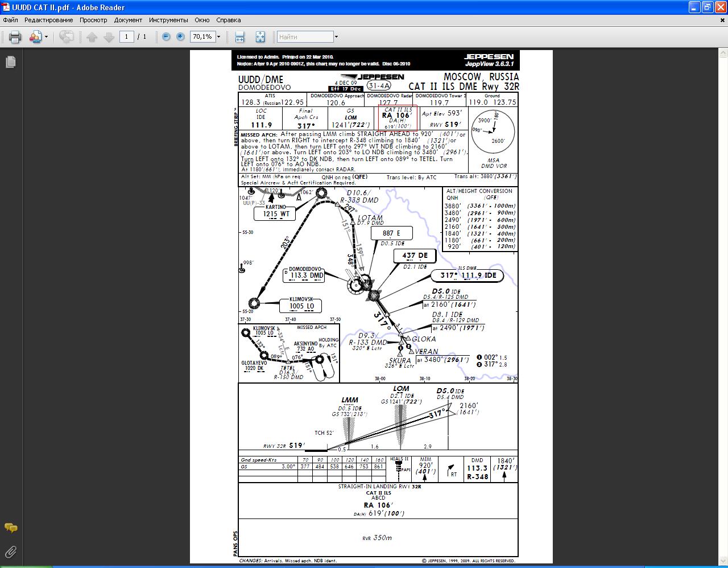Image resolution: width=728 pixels, height=568 pixels.
Task: Open the Pages panel in sidebar
Action: click(x=11, y=62)
